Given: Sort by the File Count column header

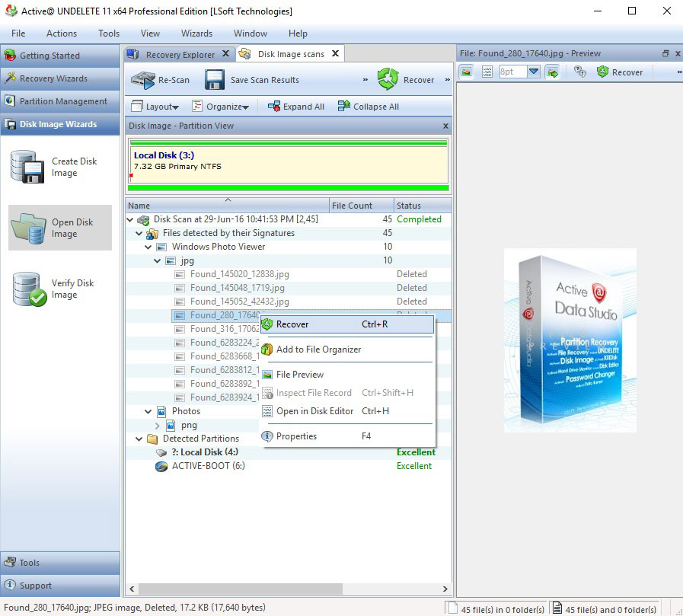Looking at the screenshot, I should (x=362, y=205).
